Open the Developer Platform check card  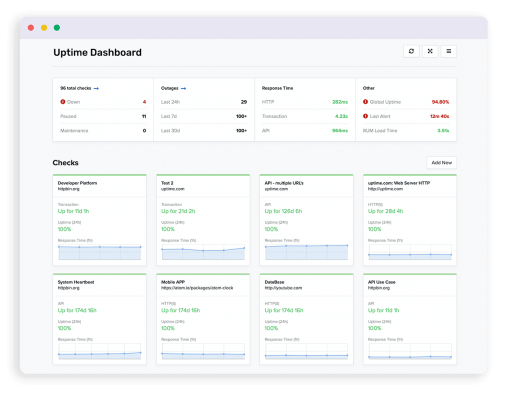coord(100,220)
